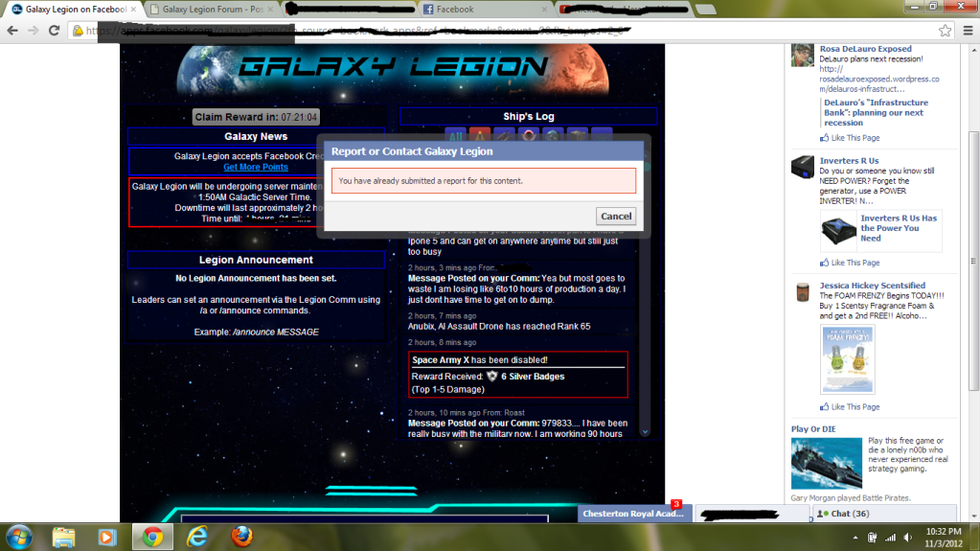Close the Facebook browser tab
Image resolution: width=980 pixels, height=551 pixels.
[544, 10]
